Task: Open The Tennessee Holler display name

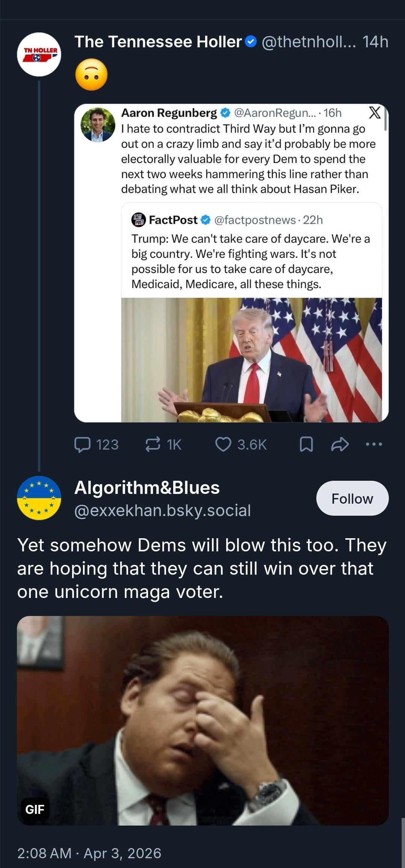Action: (158, 42)
